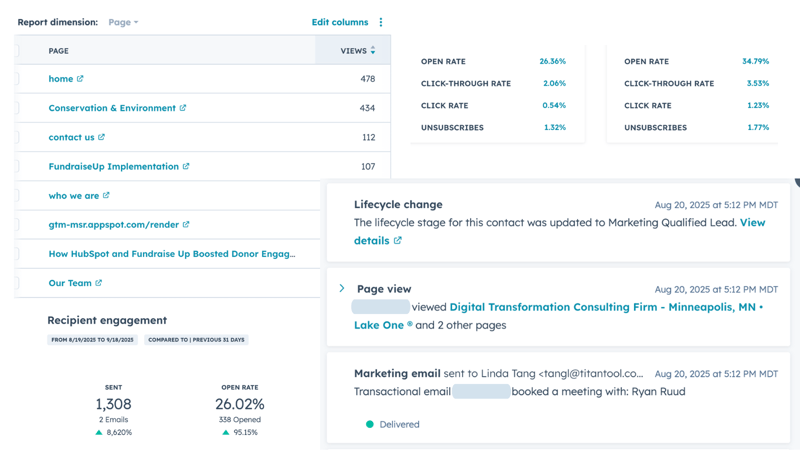Open external link icon for contact us

coord(101,137)
